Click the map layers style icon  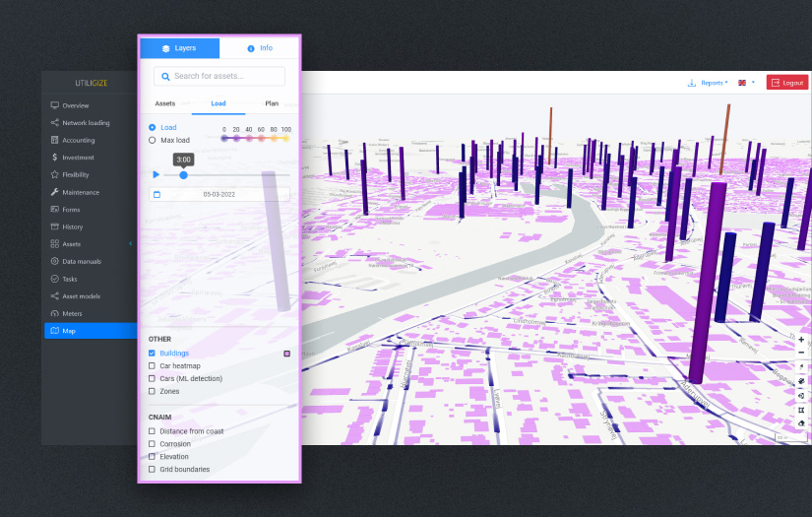tap(801, 381)
